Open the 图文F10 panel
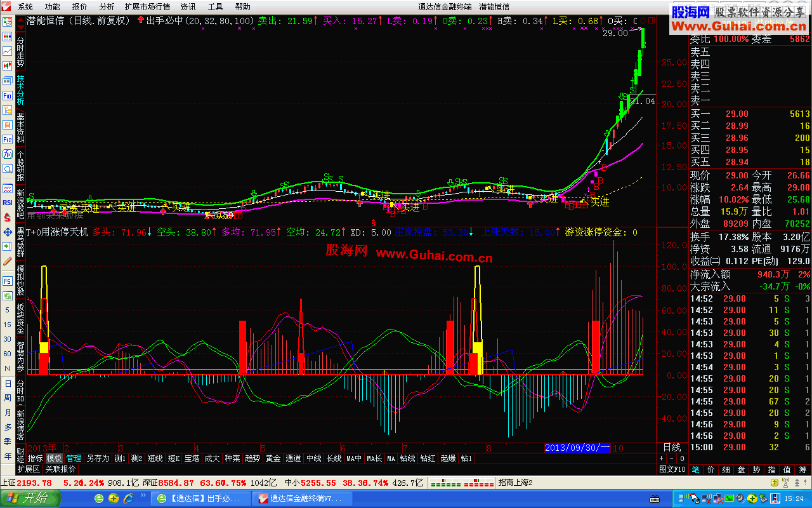The width and height of the screenshot is (812, 508). click(672, 469)
